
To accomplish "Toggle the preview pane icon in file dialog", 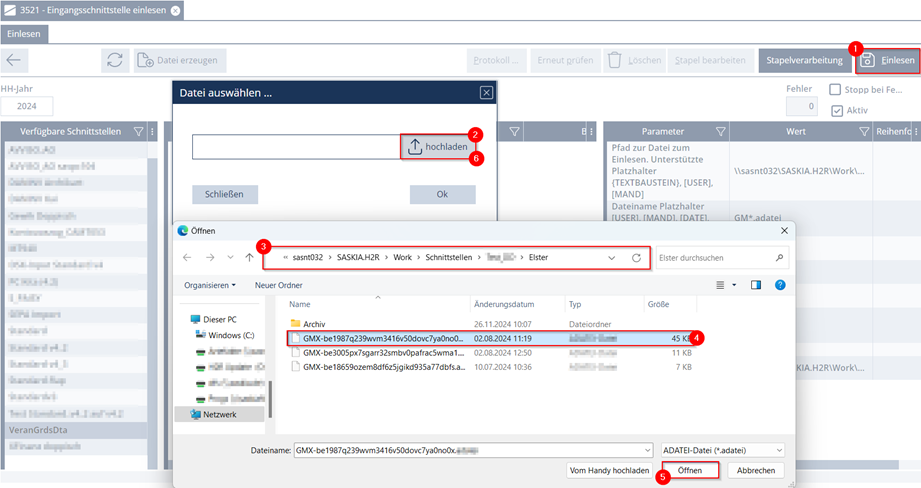I will tap(756, 285).
